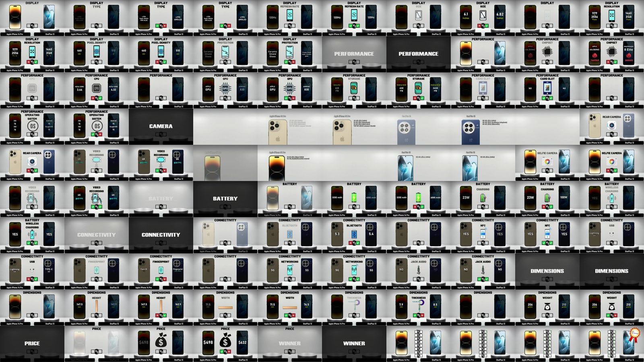The image size is (644, 362).
Task: Select the Width frame showing 71.5 versus 76.5
Action: (290, 307)
